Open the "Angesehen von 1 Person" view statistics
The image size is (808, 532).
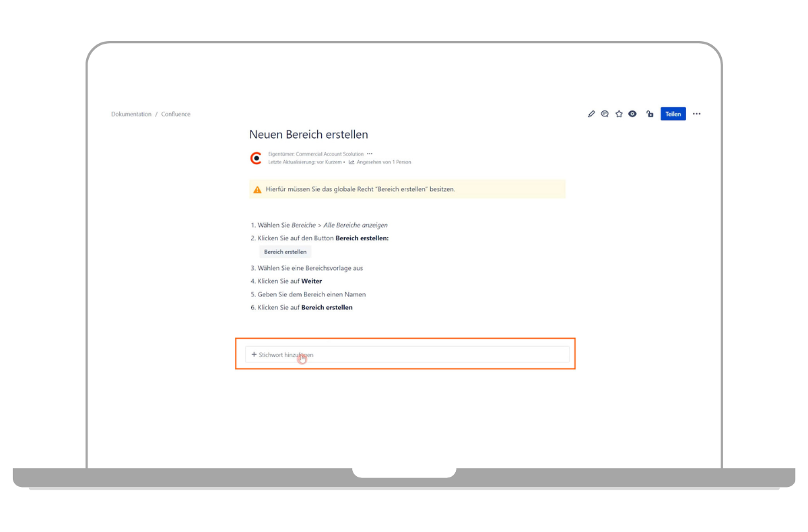click(384, 162)
